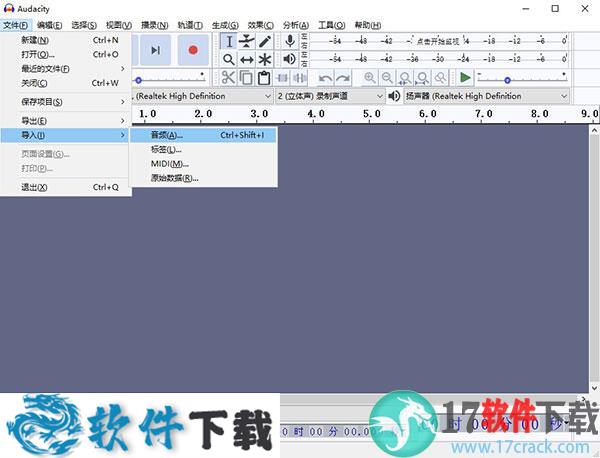Click the recording meter microphone icon
The image size is (600, 458).
pyautogui.click(x=290, y=41)
